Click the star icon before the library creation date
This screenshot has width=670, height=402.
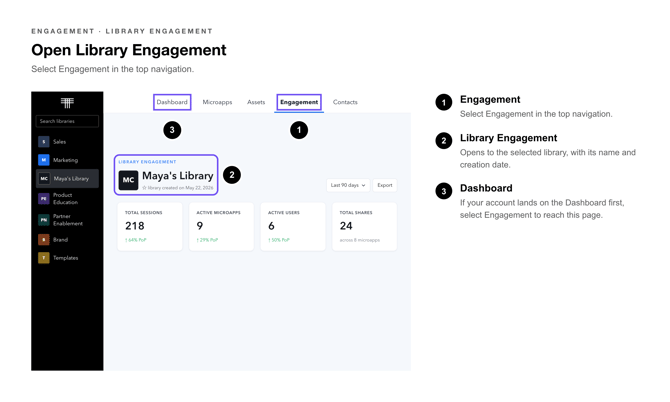[144, 188]
